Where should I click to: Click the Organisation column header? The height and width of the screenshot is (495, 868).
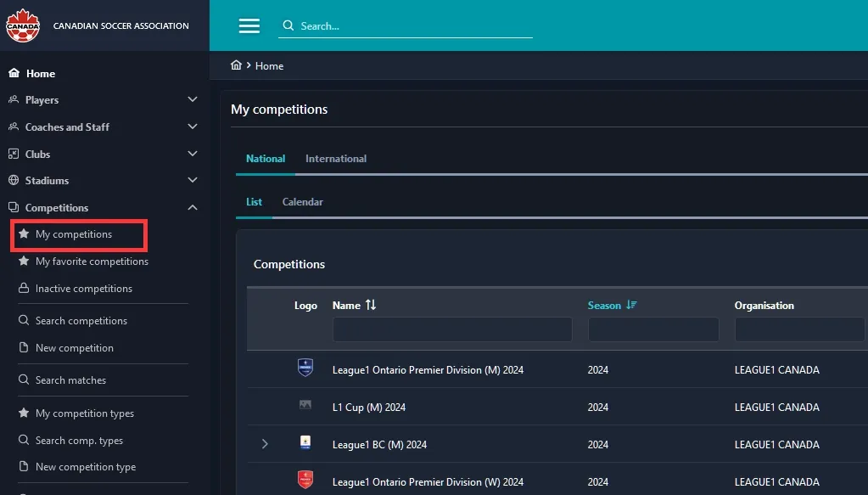[764, 306]
